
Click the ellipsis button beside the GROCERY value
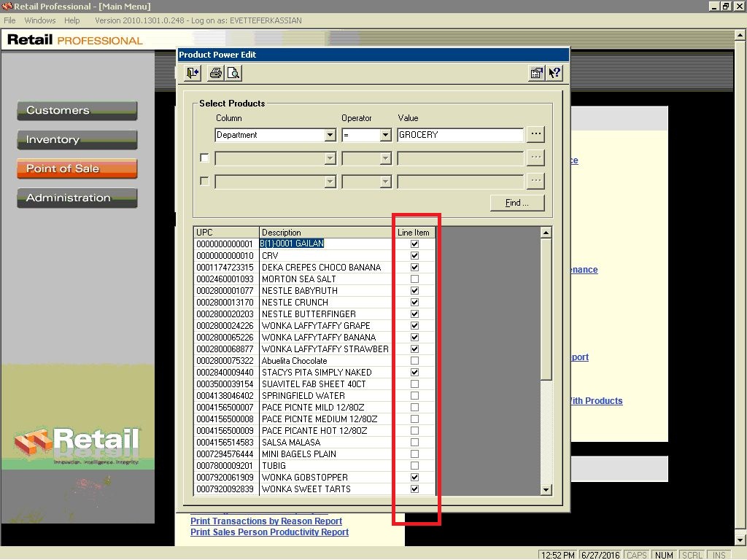[x=535, y=135]
